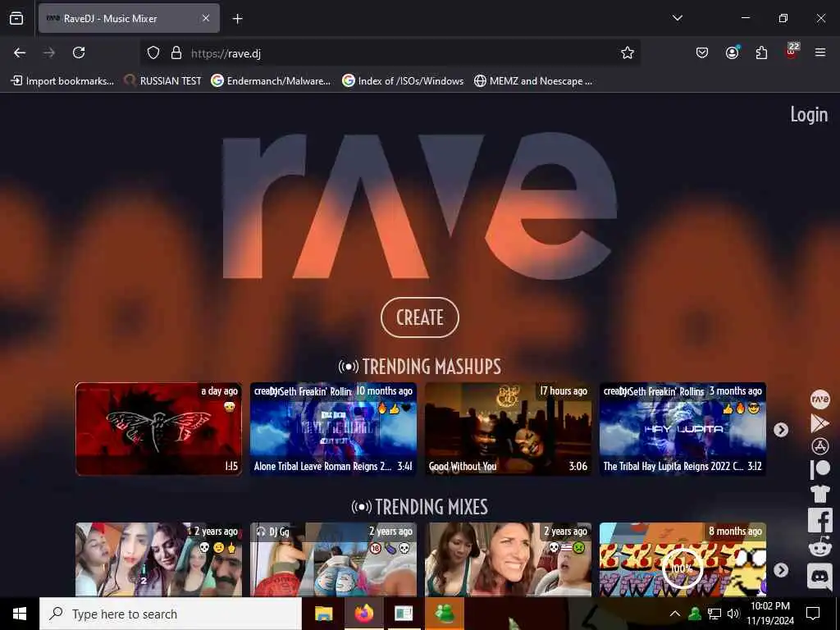Show hidden system tray icons
Screen dimensions: 840x630
675,614
